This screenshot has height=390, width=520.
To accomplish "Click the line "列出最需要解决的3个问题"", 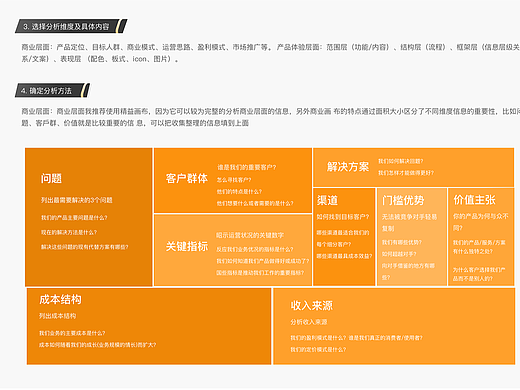I will 77,200.
